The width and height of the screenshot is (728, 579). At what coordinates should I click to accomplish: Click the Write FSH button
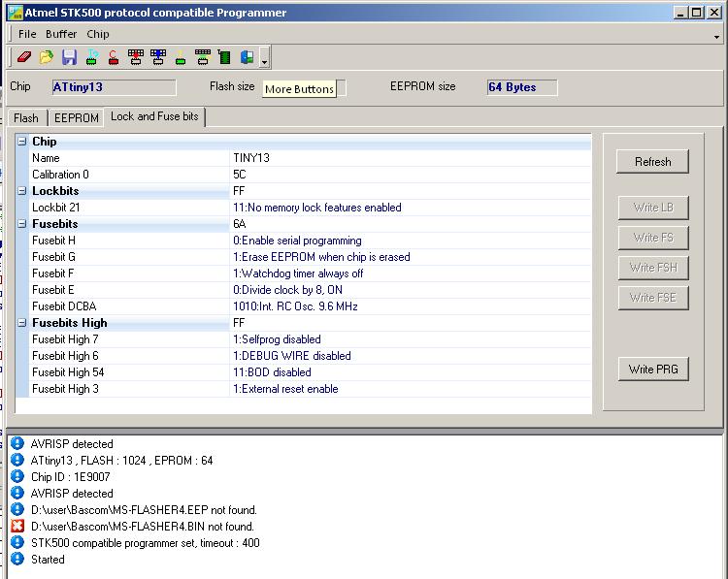coord(653,268)
